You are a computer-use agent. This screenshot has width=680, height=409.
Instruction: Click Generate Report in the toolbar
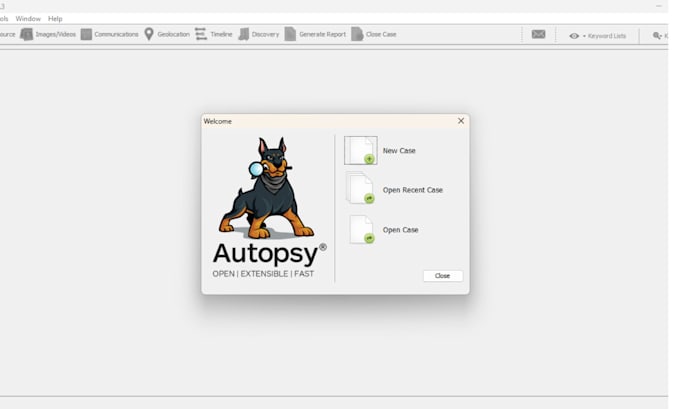[315, 34]
